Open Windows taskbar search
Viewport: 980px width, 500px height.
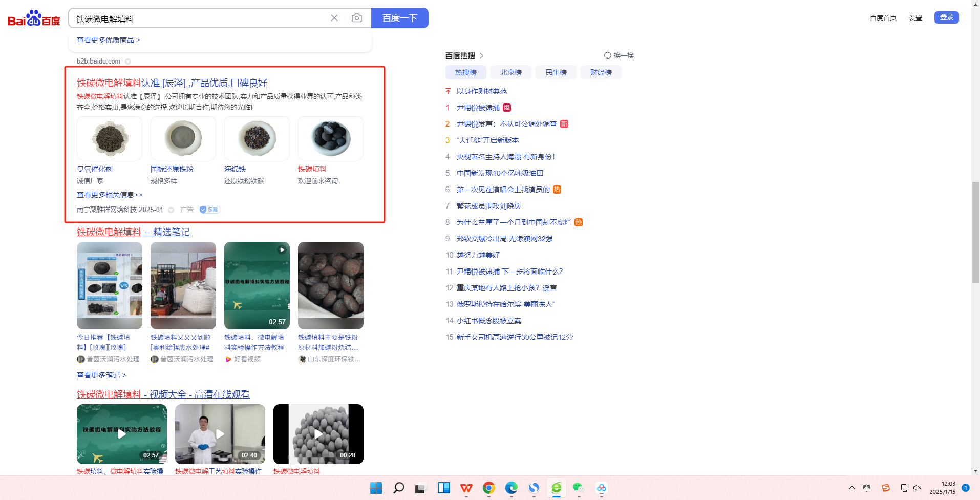399,488
